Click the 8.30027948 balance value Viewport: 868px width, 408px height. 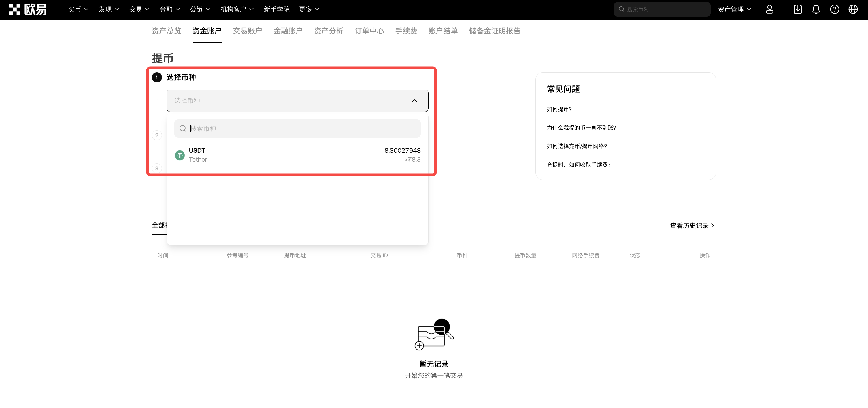click(x=402, y=150)
